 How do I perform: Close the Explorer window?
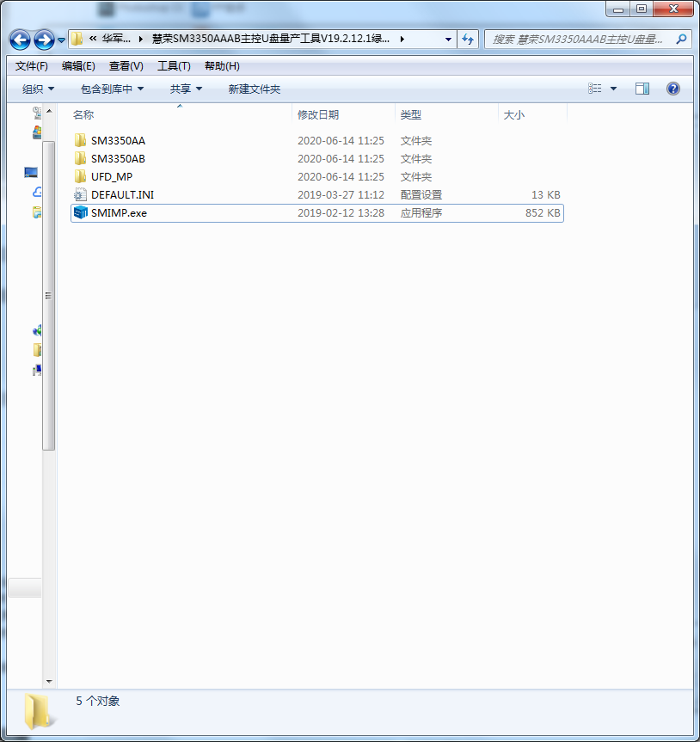(673, 9)
